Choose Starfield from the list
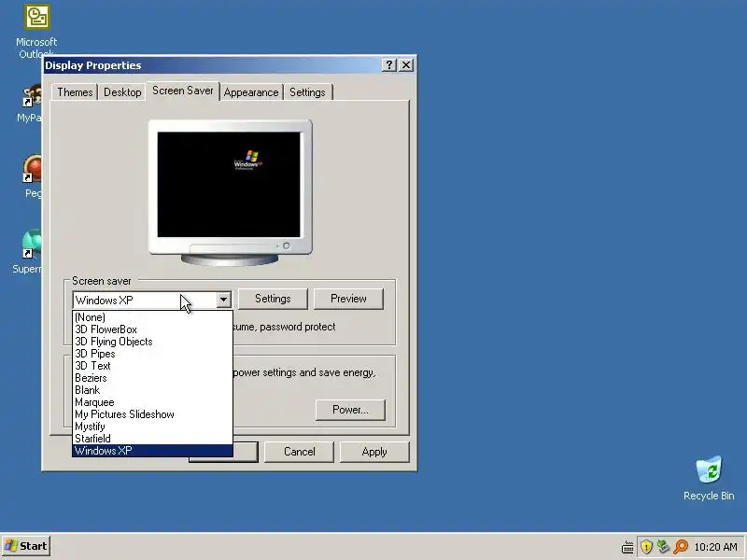This screenshot has width=747, height=560. [152, 439]
